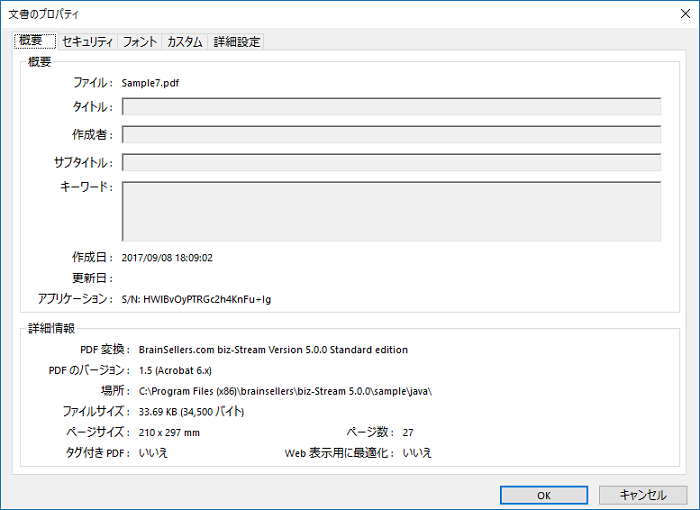Click the ファイル label

click(x=93, y=83)
